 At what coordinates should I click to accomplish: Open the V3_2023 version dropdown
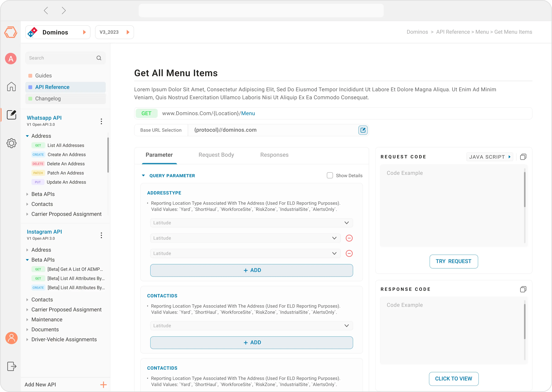click(x=114, y=32)
